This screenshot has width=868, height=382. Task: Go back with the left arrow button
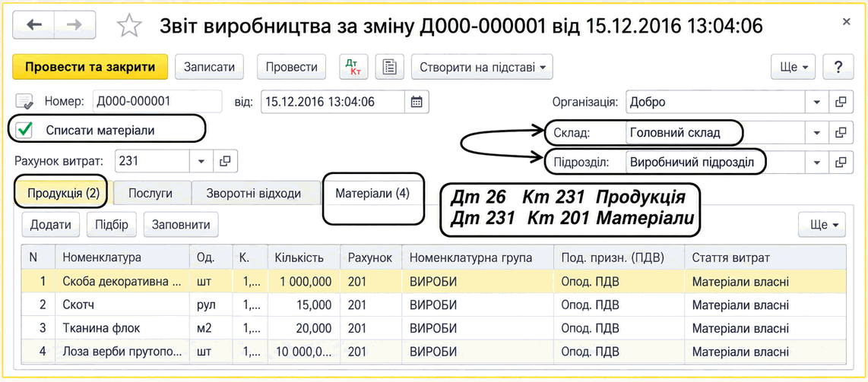(33, 25)
